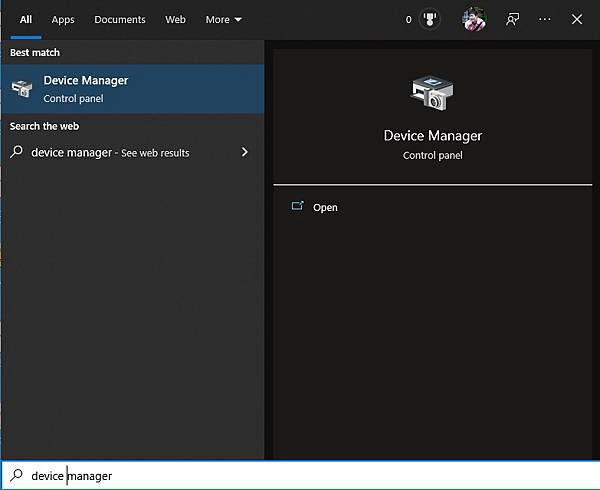Select Device Manager best match result
The image size is (600, 490).
(132, 89)
